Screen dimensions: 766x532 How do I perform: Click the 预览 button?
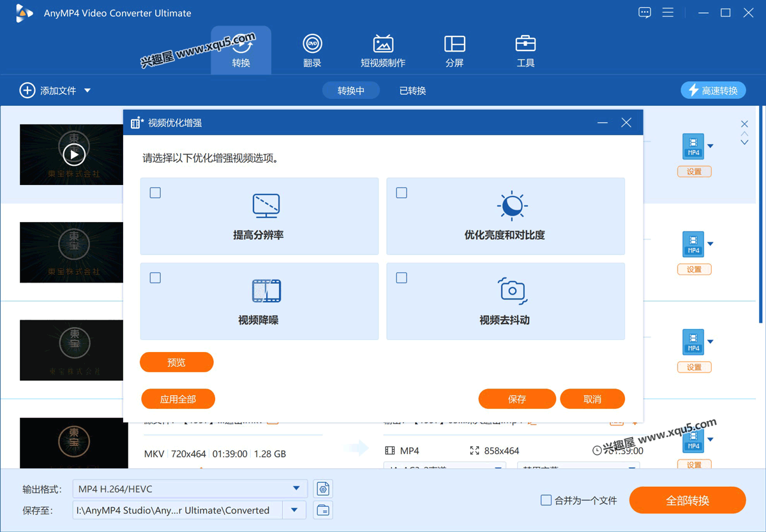(176, 362)
